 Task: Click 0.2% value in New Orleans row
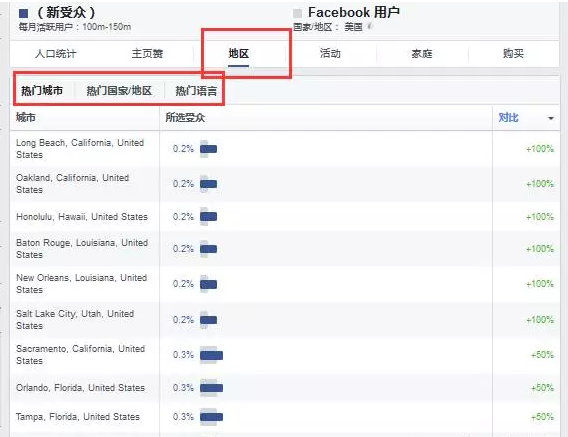click(183, 284)
